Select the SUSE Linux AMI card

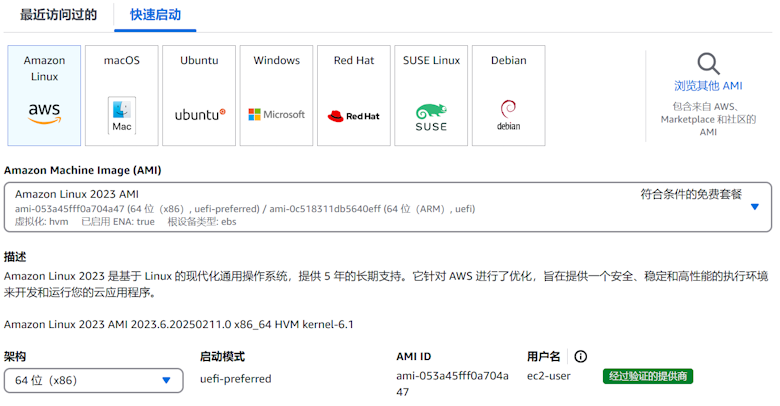431,96
